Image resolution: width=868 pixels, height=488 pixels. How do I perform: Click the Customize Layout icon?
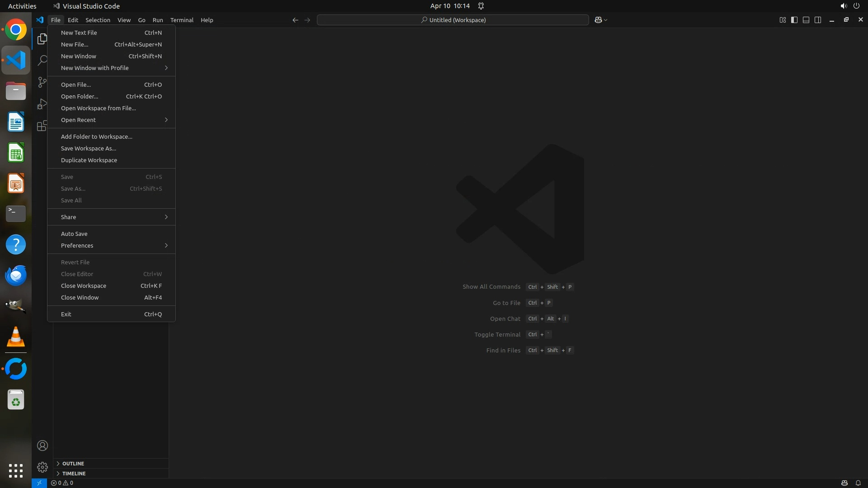783,20
